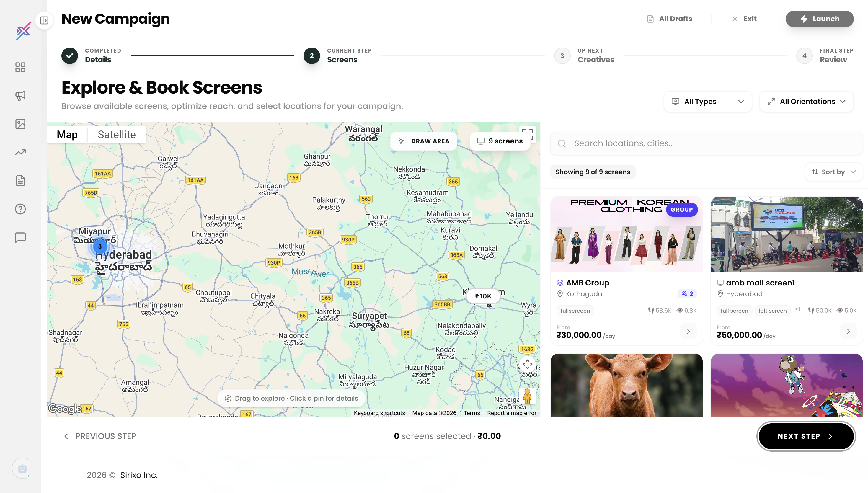
Task: Jump to the Creatives step
Action: point(584,56)
